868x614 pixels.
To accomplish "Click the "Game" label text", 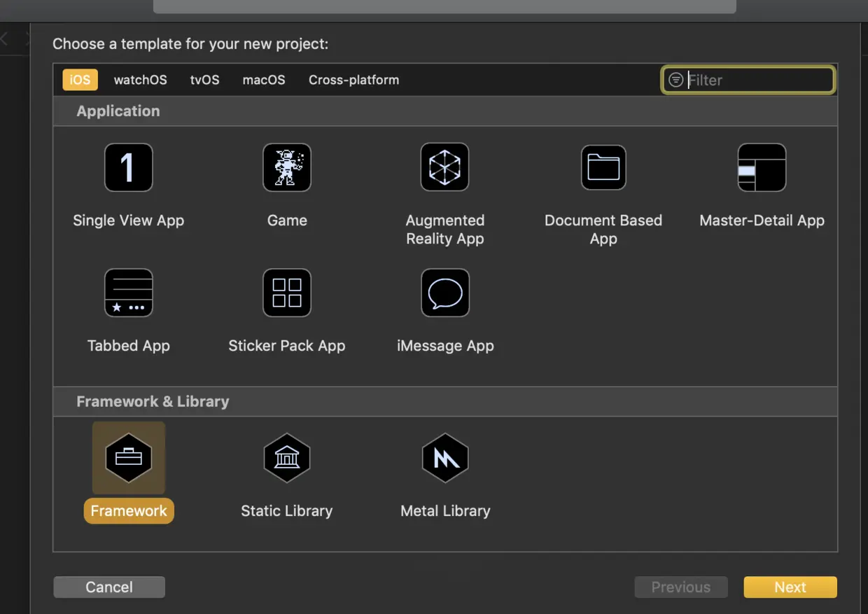I will click(x=287, y=221).
